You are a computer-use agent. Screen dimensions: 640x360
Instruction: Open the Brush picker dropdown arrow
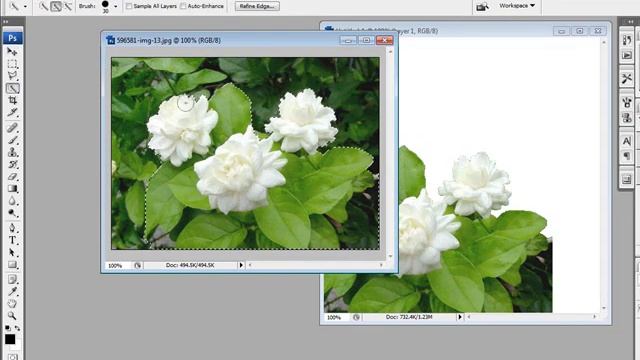click(x=116, y=7)
